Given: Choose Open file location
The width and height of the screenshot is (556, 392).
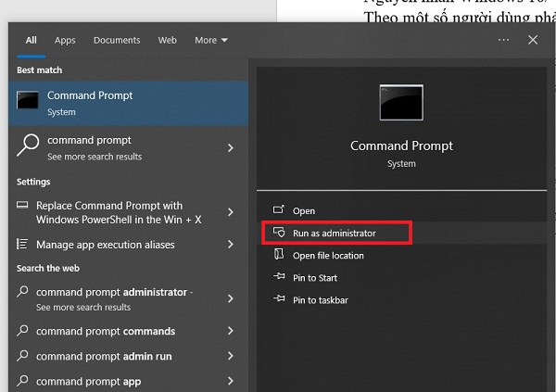Looking at the screenshot, I should pyautogui.click(x=402, y=256).
